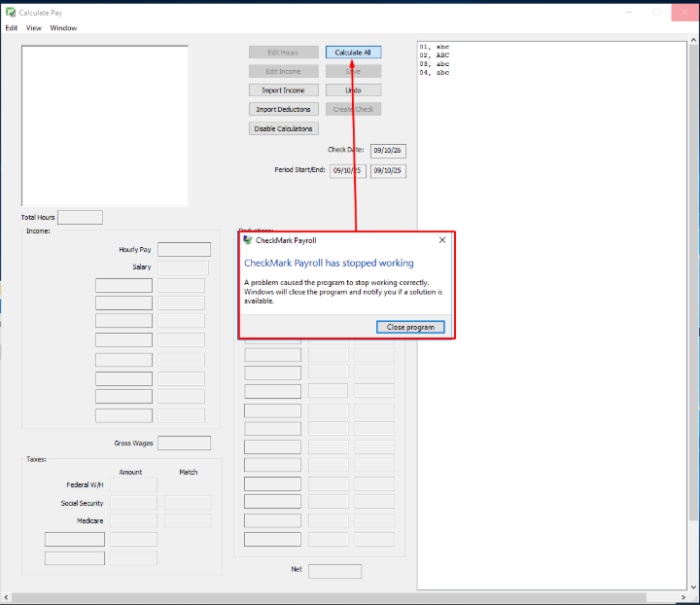Maximize the Calculate Pay window
Viewport: 700px width, 605px height.
click(656, 13)
